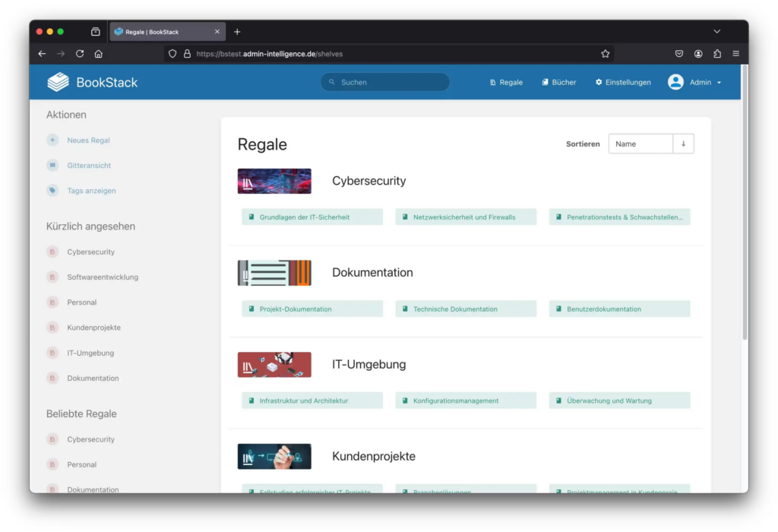Expand the browser tab overflow chevron
778x532 pixels.
click(716, 31)
